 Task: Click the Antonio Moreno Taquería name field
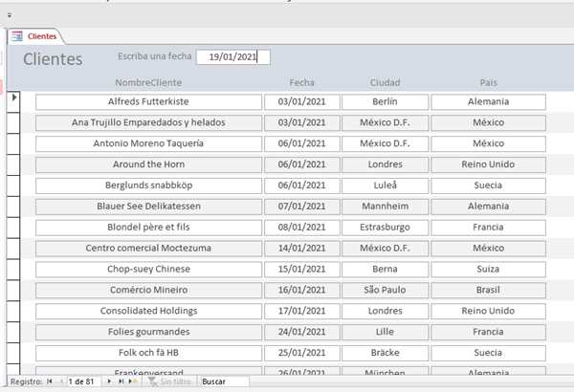[x=148, y=143]
